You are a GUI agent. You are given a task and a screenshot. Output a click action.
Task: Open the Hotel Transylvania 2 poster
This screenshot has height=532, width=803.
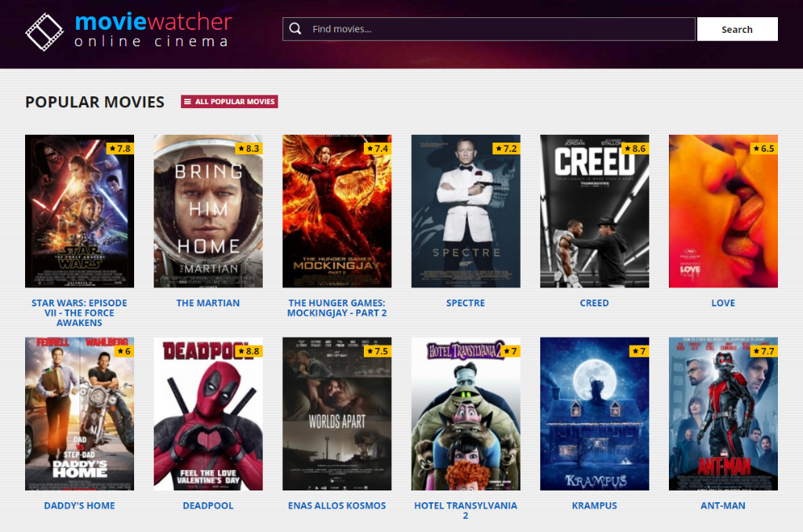[x=466, y=414]
